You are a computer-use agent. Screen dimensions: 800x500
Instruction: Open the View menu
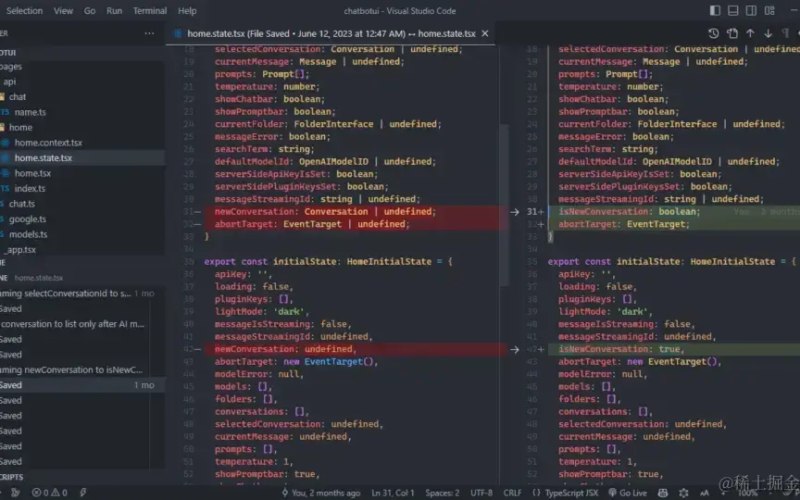click(63, 10)
